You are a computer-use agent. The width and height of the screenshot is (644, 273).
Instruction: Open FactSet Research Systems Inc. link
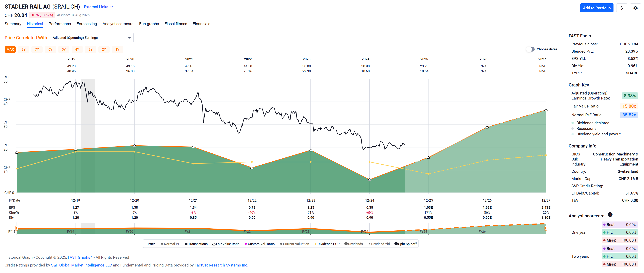coord(221,265)
